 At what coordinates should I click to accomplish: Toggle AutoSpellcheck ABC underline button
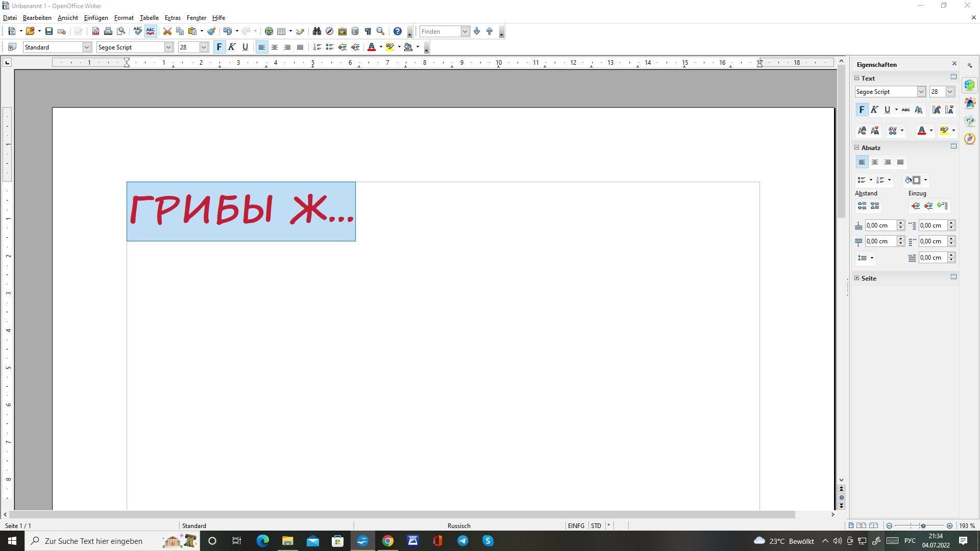[x=150, y=32]
